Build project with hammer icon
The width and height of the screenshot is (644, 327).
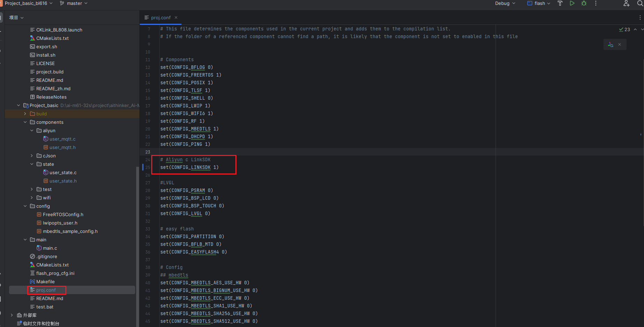pos(560,3)
